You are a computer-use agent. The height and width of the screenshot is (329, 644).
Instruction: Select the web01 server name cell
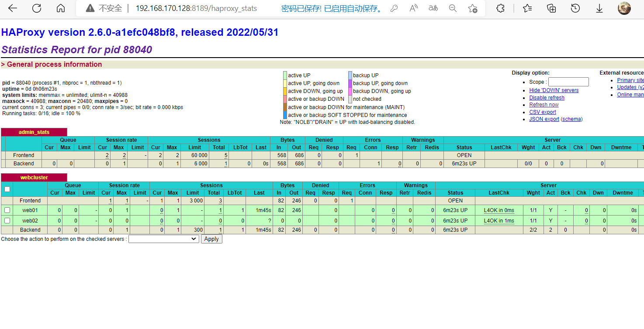tap(30, 210)
